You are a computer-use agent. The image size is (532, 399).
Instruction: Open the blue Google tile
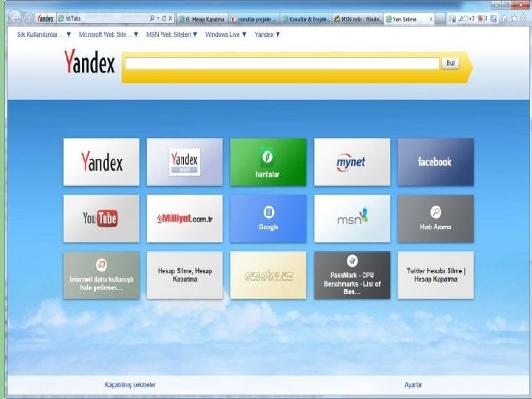tap(268, 219)
